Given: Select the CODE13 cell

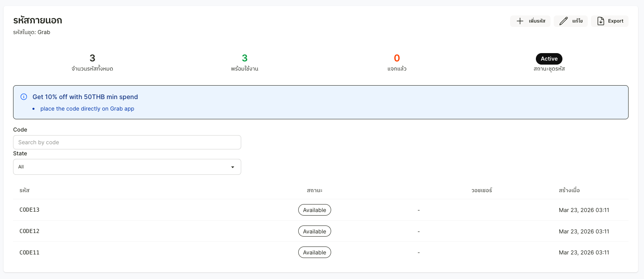Looking at the screenshot, I should point(29,210).
